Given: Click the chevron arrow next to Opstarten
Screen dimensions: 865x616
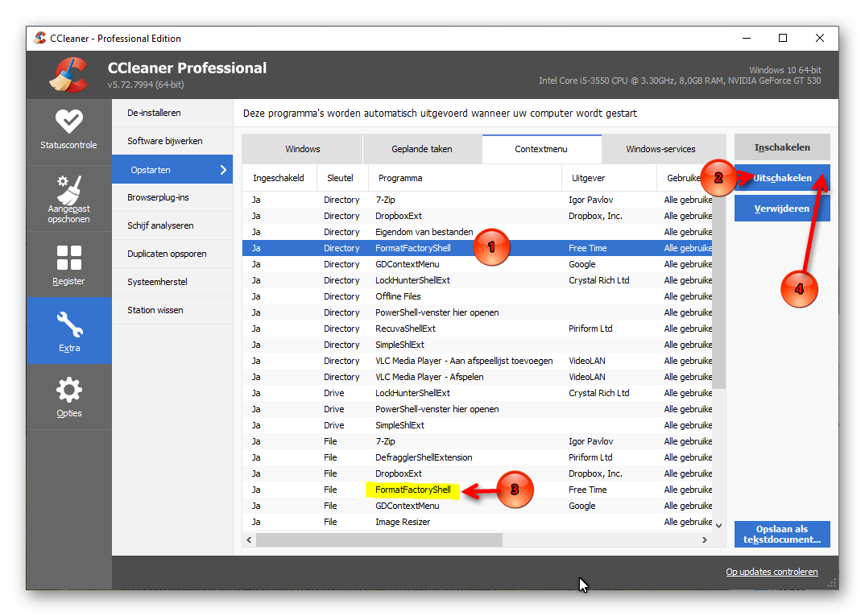Looking at the screenshot, I should coord(223,170).
